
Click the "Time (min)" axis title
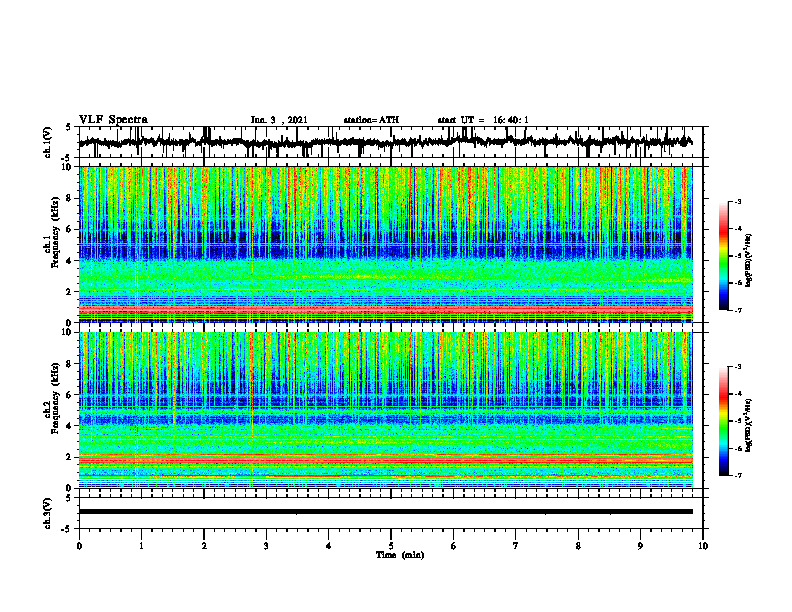(x=400, y=555)
